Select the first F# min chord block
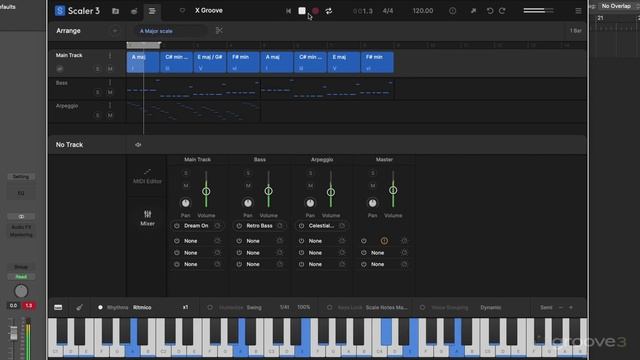Image resolution: width=640 pixels, height=360 pixels. coord(243,62)
